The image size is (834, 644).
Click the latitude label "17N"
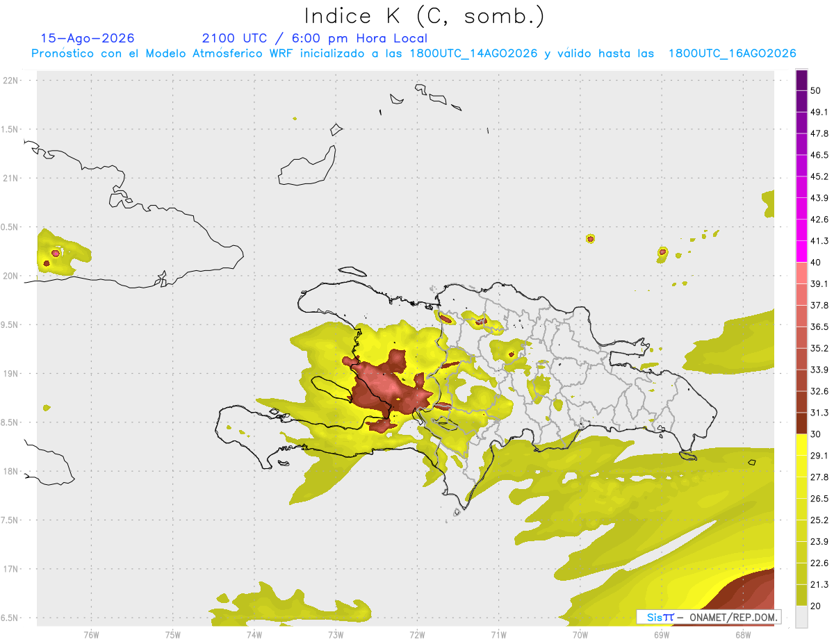pyautogui.click(x=11, y=569)
